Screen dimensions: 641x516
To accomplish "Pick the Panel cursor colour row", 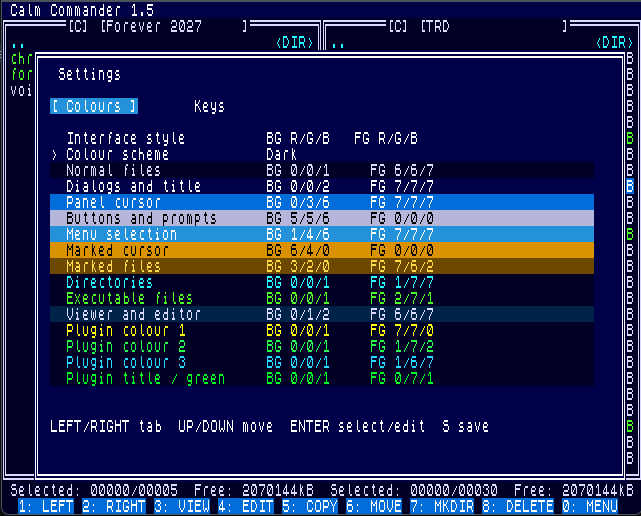I will click(322, 202).
